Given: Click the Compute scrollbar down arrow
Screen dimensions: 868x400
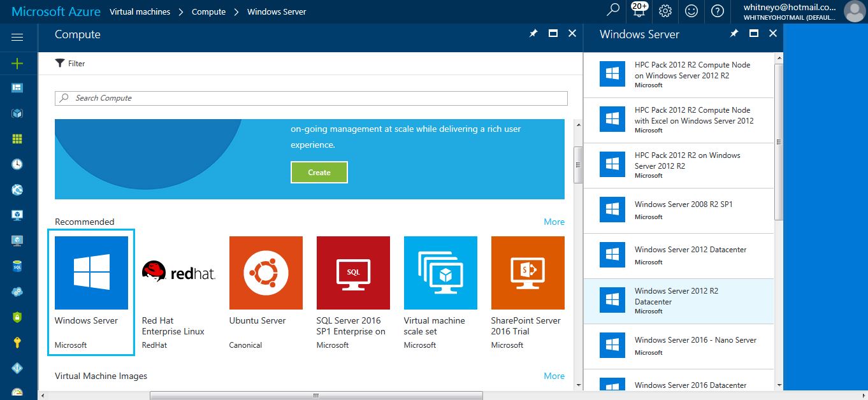Looking at the screenshot, I should tap(578, 385).
